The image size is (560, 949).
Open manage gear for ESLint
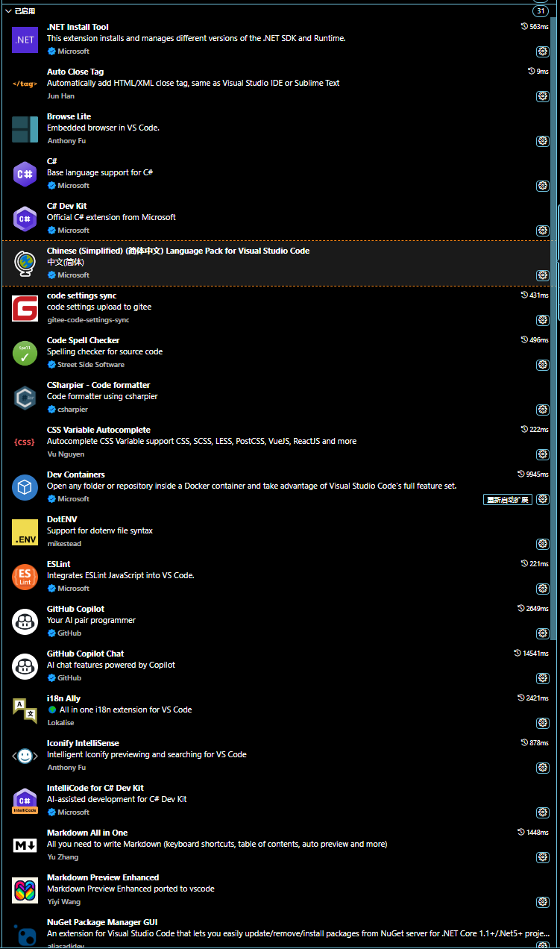(x=542, y=589)
